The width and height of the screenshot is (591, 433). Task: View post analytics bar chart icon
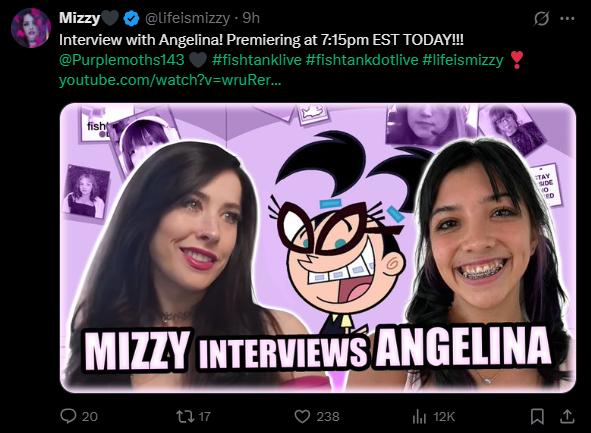(419, 416)
